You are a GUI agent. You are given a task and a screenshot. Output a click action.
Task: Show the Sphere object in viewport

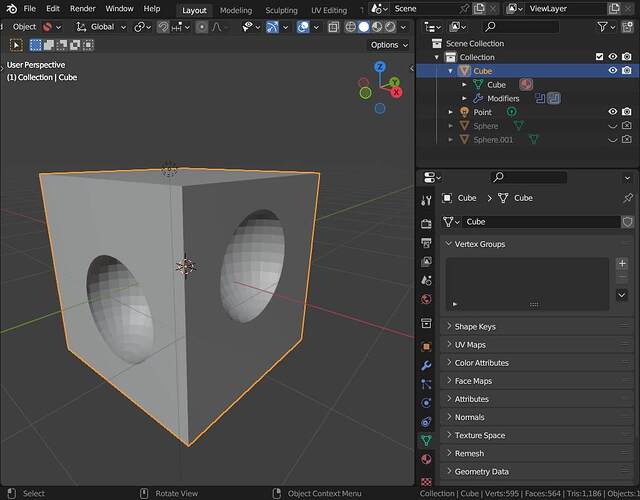(613, 126)
